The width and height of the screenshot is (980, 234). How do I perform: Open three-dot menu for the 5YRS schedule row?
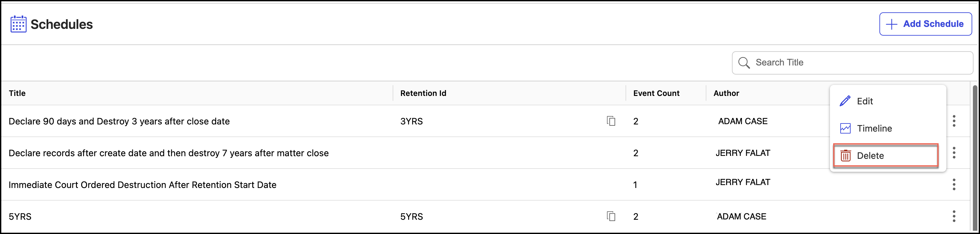(x=954, y=216)
